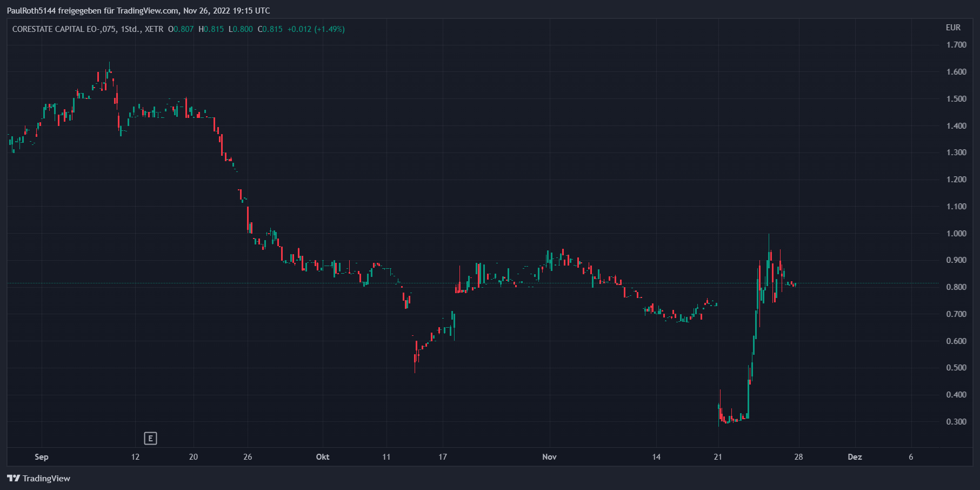The height and width of the screenshot is (490, 980).
Task: Click the '6' date on time axis
Action: pos(911,457)
